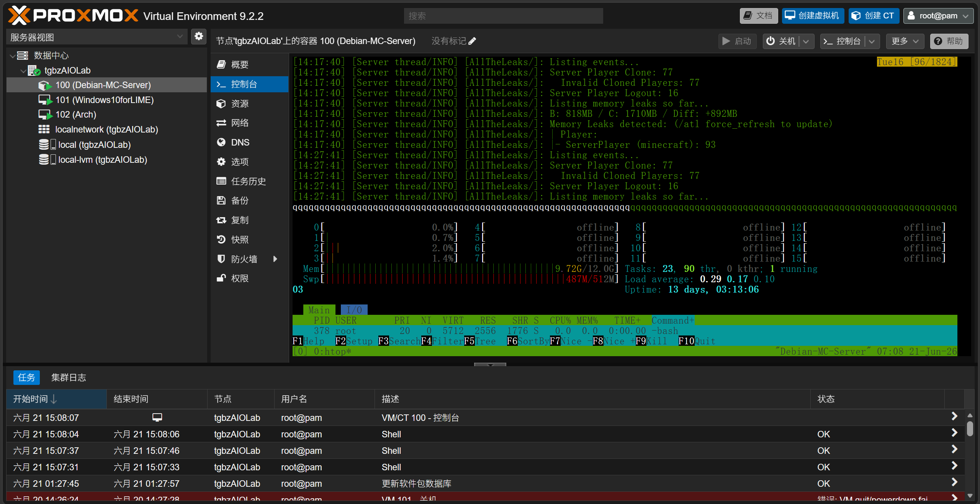The width and height of the screenshot is (980, 504).
Task: Select the Shell task started 15:07:37
Action: pyautogui.click(x=484, y=451)
